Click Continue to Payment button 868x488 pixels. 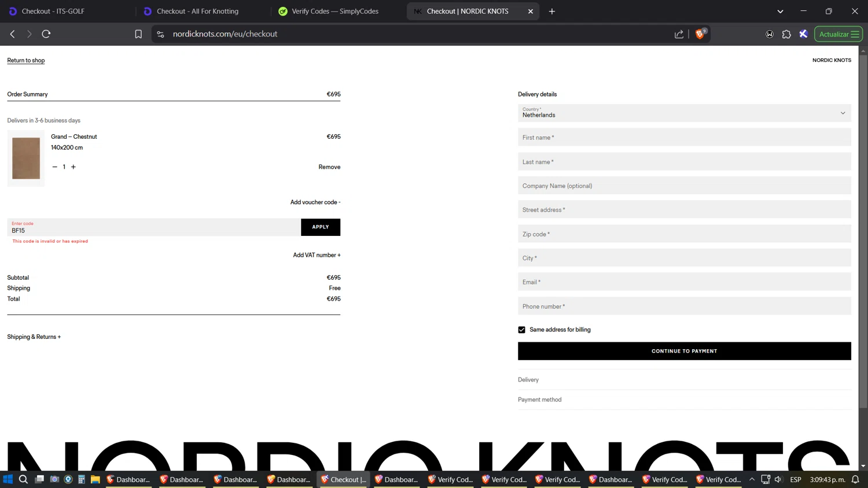click(685, 351)
